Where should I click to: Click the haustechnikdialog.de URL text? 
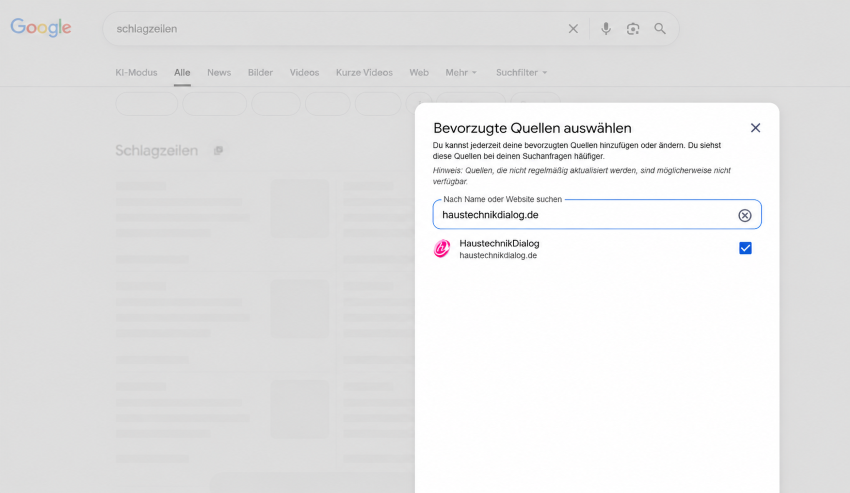[498, 255]
